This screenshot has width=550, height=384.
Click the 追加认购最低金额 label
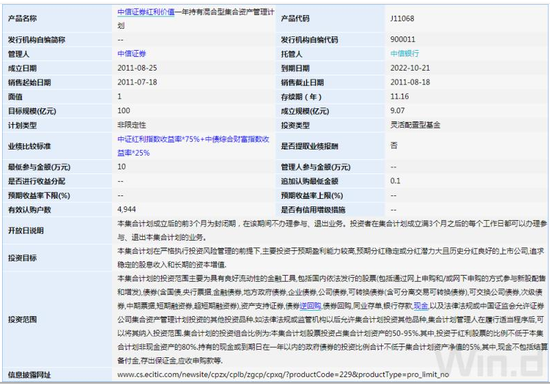click(x=309, y=181)
